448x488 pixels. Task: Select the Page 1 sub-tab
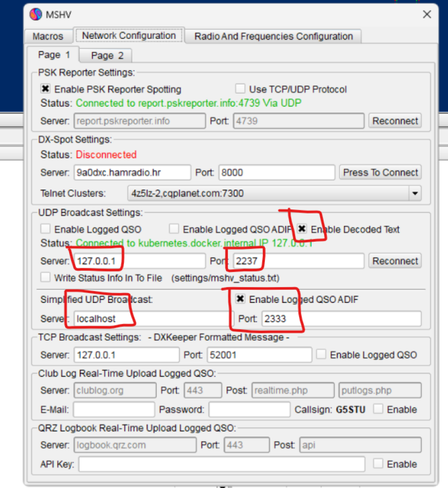click(x=54, y=55)
